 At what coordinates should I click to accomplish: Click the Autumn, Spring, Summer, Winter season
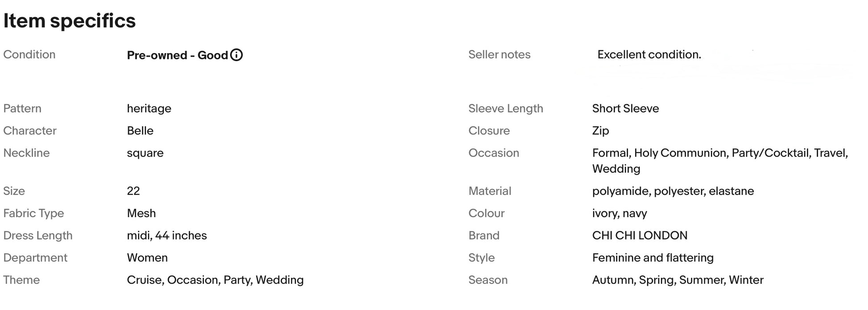678,280
